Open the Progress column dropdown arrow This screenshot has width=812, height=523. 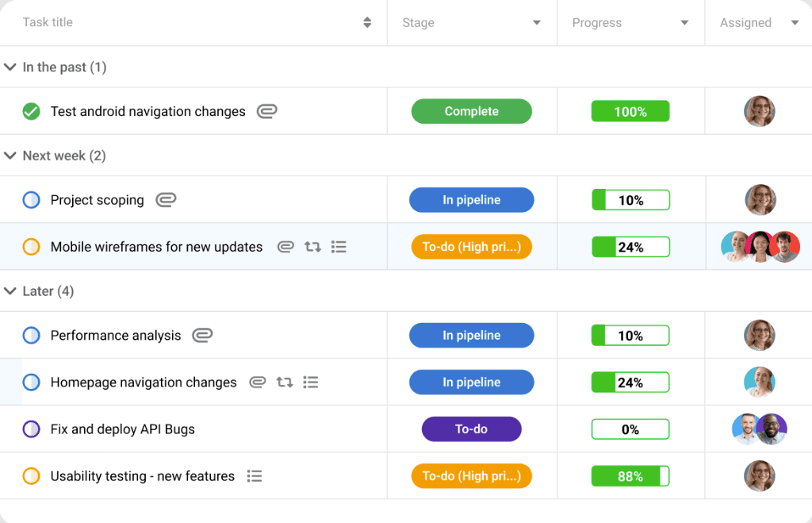point(684,23)
